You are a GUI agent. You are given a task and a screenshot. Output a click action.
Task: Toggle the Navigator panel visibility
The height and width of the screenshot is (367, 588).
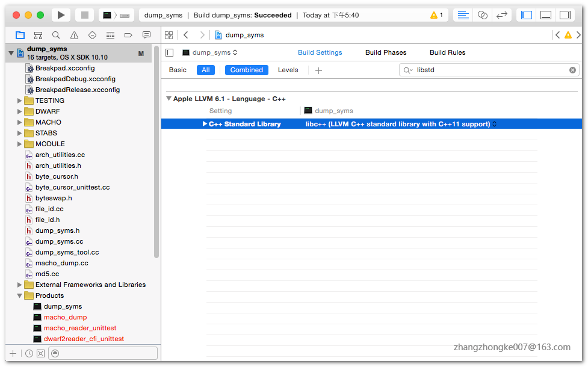[x=527, y=15]
